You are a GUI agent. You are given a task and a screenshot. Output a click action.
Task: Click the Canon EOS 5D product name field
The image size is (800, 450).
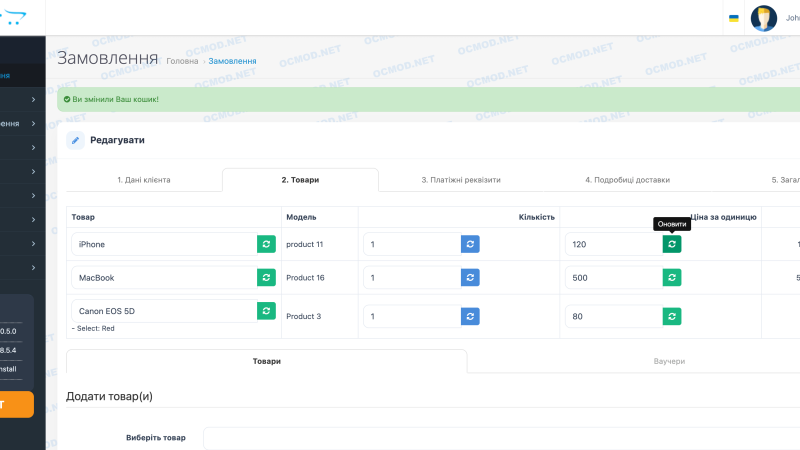tap(164, 311)
